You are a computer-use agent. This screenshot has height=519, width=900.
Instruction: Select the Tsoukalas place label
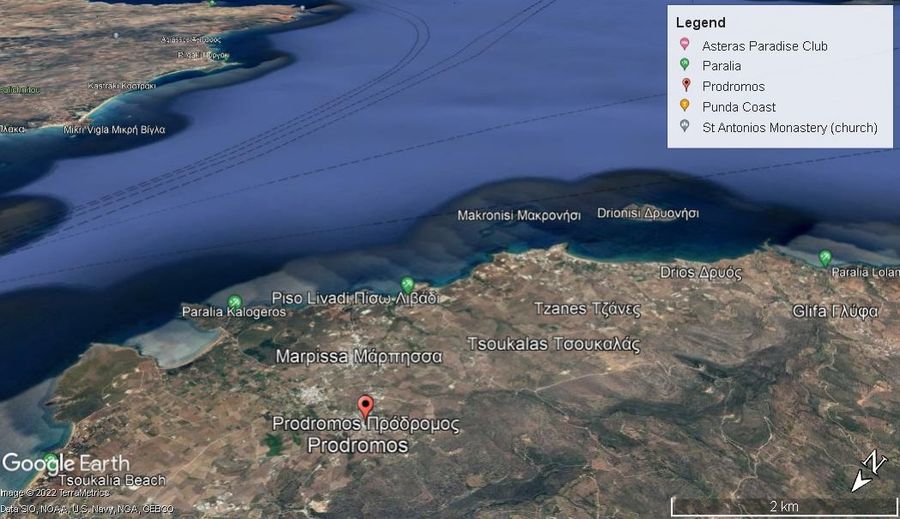(x=553, y=344)
